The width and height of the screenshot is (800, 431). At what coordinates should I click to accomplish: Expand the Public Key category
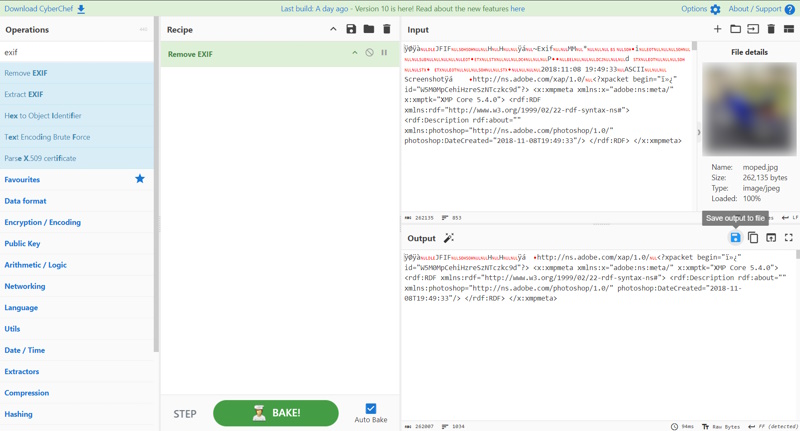click(x=77, y=244)
